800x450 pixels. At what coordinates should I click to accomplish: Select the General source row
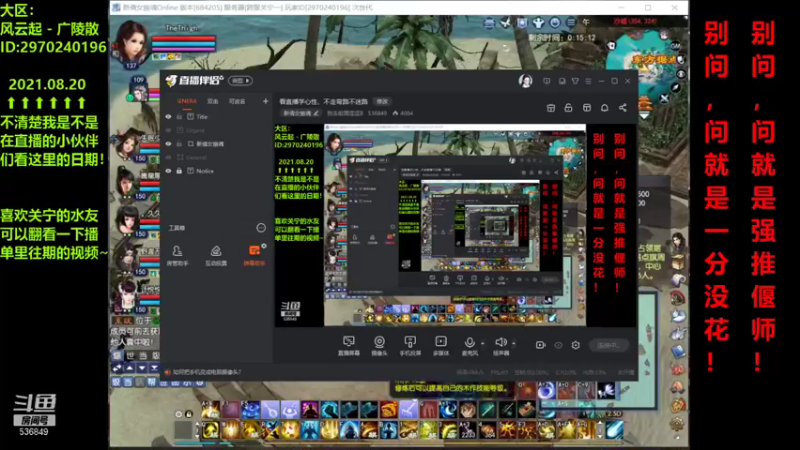216,157
